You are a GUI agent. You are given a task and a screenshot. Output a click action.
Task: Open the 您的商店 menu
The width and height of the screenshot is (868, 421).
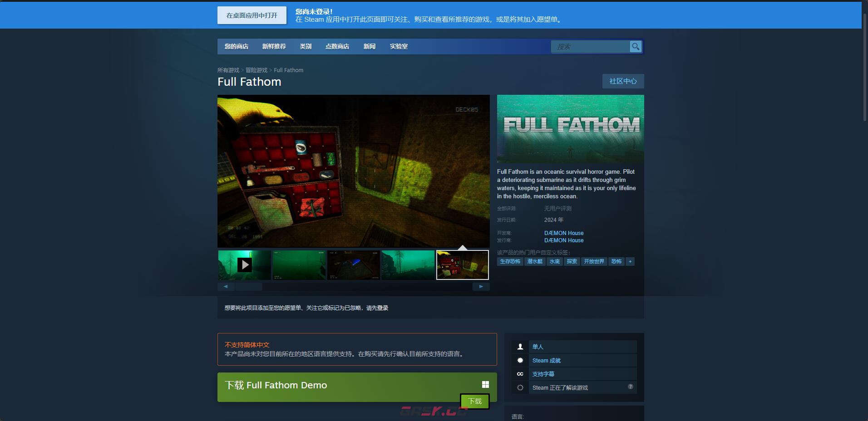coord(236,46)
